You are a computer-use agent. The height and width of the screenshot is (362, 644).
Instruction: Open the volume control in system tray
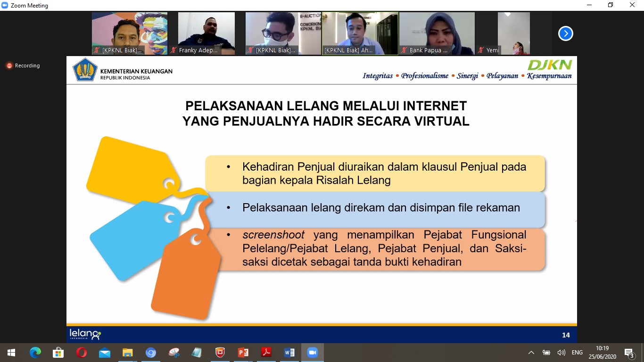click(x=561, y=353)
